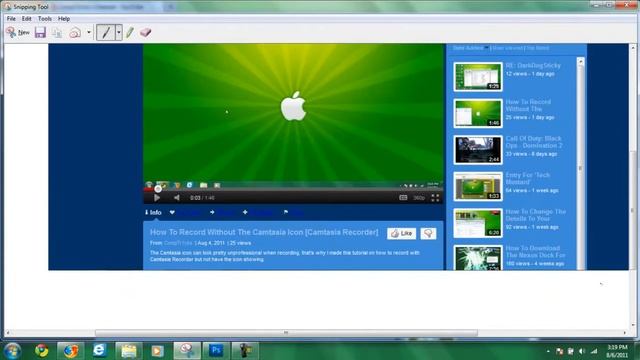Click the Like button
The width and height of the screenshot is (640, 360).
[x=402, y=233]
